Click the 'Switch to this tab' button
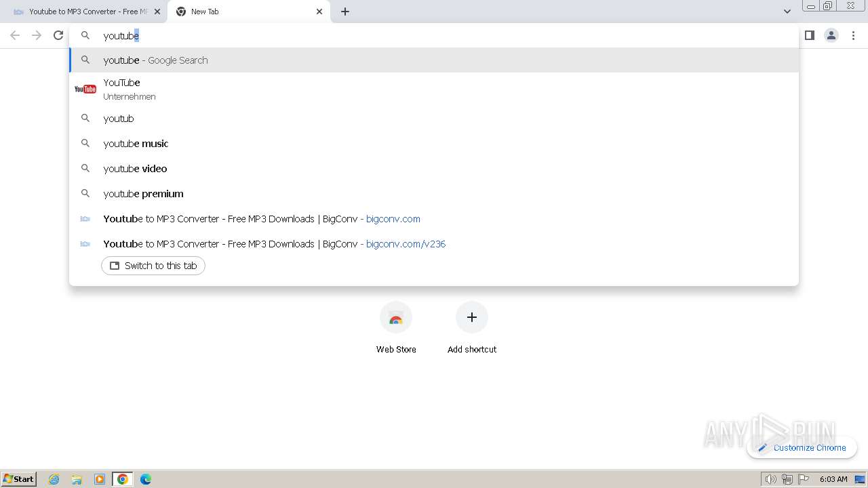Image resolution: width=868 pixels, height=488 pixels. [x=153, y=266]
